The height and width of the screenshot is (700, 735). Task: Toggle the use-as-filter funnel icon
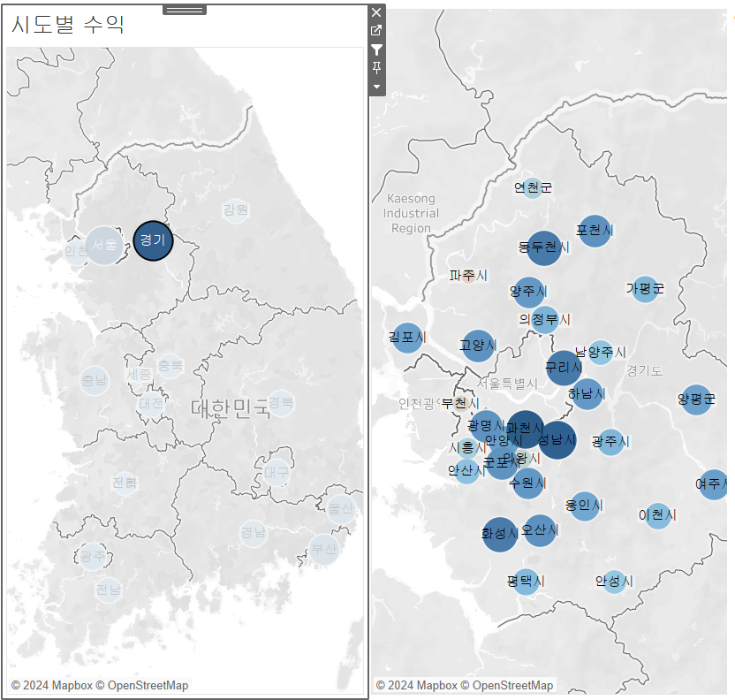coord(376,49)
